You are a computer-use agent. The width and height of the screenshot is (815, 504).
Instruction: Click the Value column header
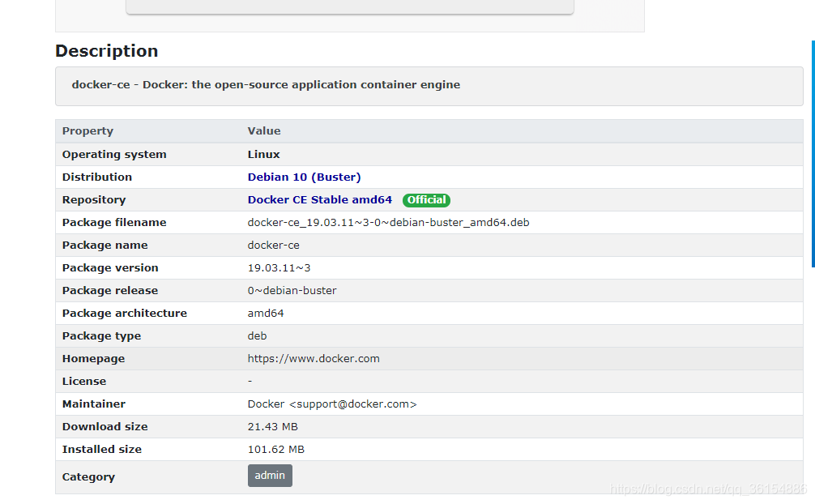pos(264,131)
